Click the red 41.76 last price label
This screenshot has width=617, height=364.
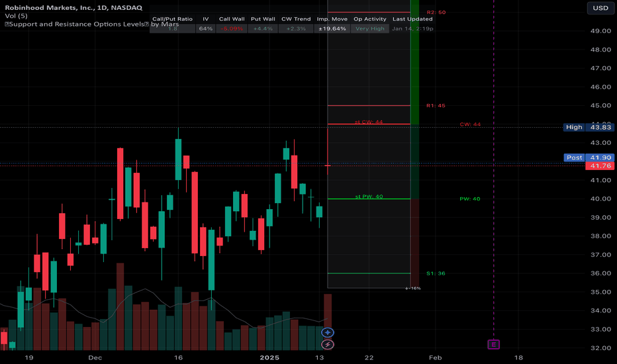coord(600,165)
